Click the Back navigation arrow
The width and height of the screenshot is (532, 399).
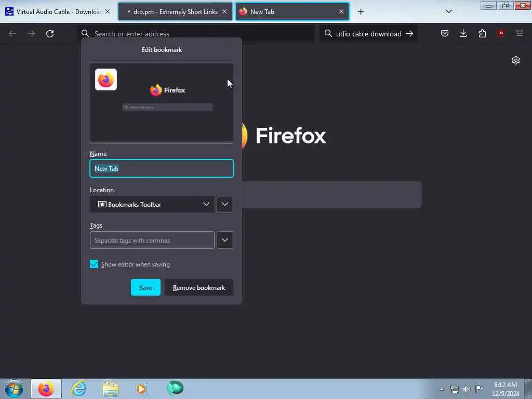(x=12, y=34)
